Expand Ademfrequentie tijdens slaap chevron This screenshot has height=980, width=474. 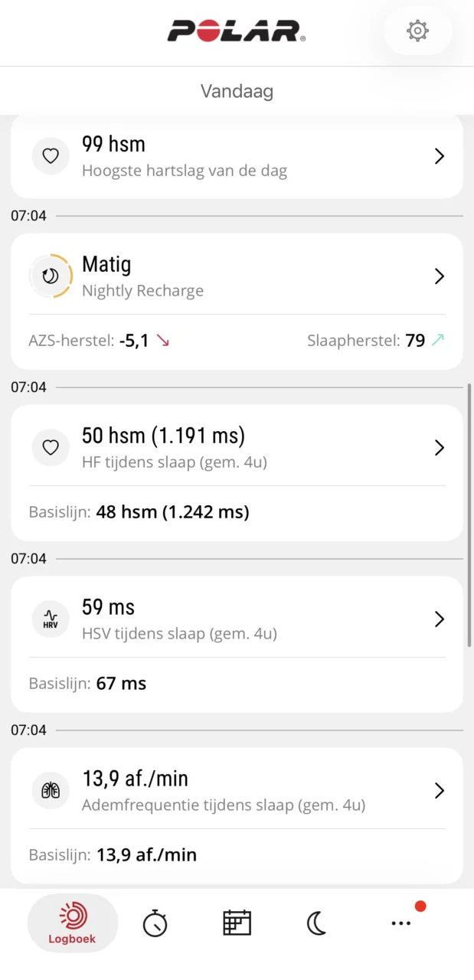[x=440, y=790]
